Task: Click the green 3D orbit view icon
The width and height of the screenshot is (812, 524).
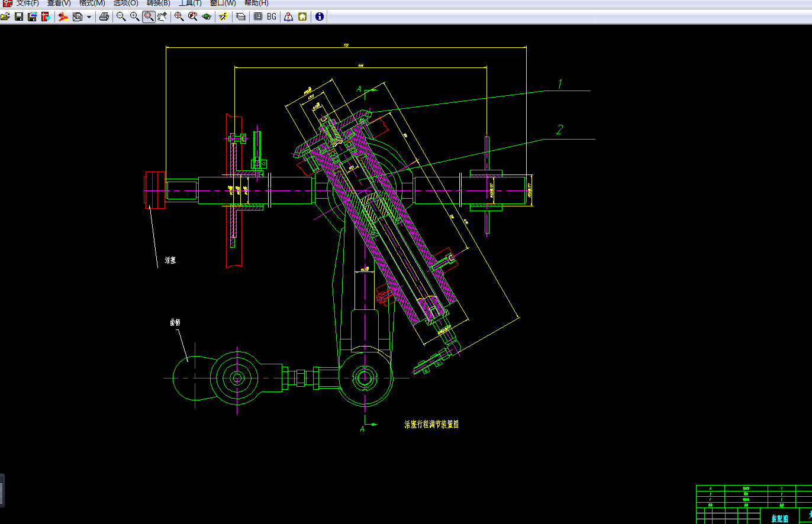Action: tap(207, 17)
